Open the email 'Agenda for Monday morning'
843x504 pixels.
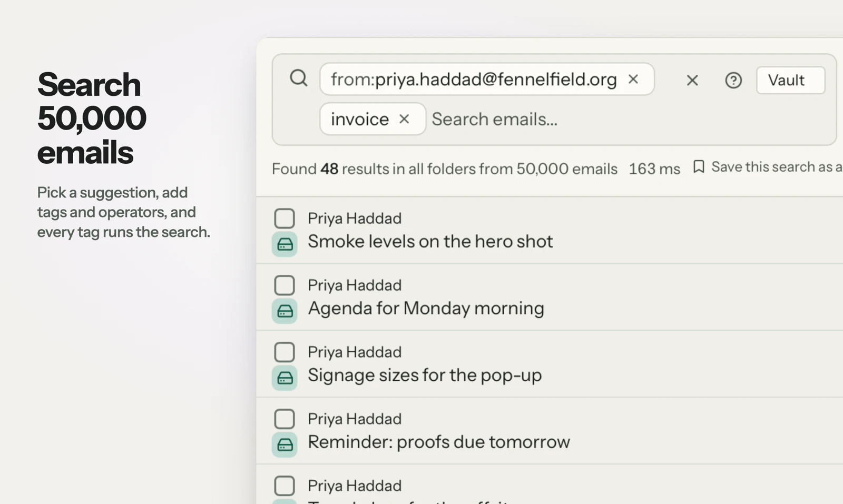coord(426,308)
